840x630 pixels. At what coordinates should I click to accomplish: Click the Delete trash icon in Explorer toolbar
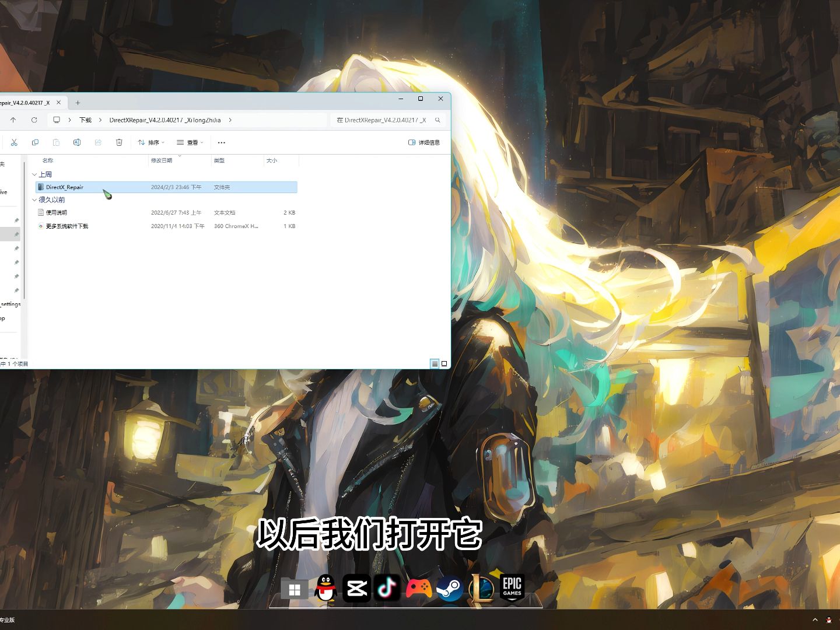pyautogui.click(x=119, y=142)
